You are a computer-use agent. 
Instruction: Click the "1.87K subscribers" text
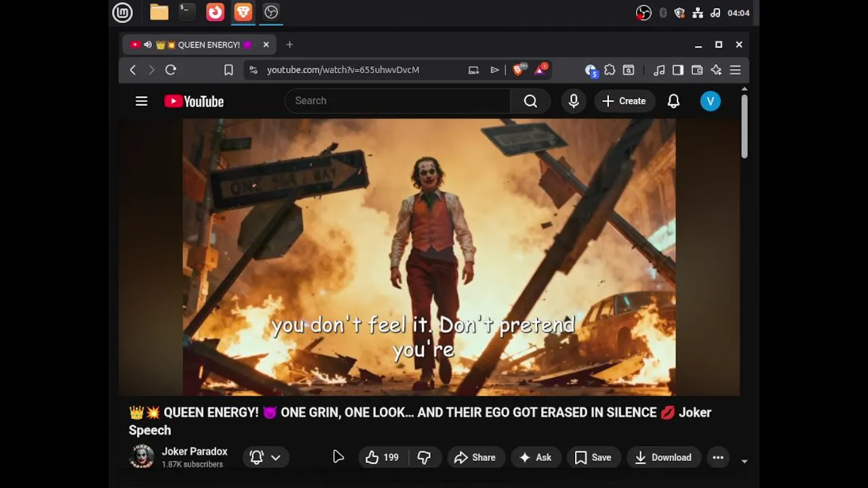coord(192,464)
